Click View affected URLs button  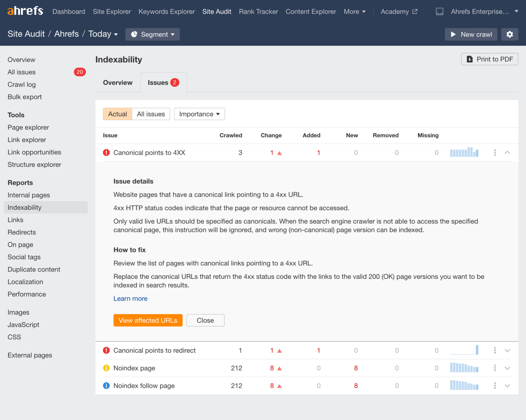pos(148,320)
